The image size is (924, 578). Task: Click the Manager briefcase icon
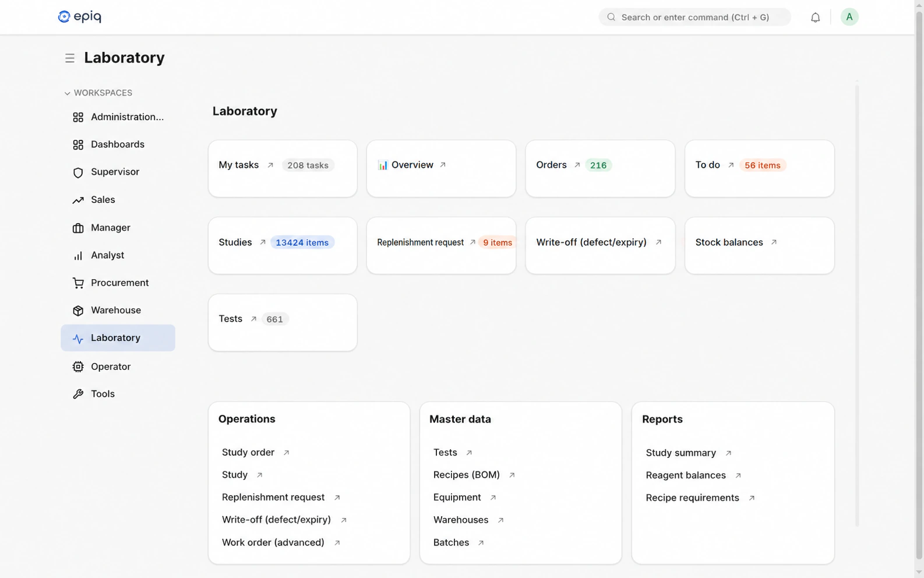(78, 228)
